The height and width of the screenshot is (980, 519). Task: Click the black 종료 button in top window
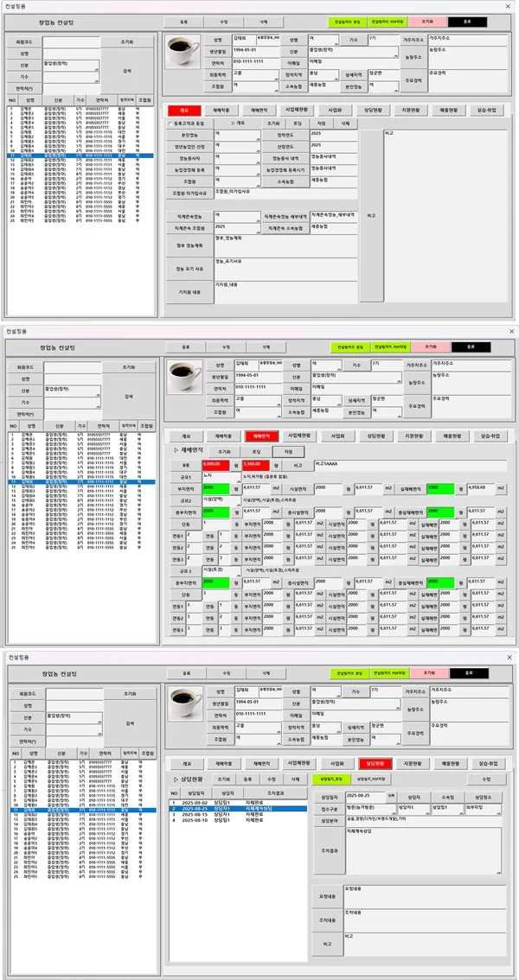(467, 22)
